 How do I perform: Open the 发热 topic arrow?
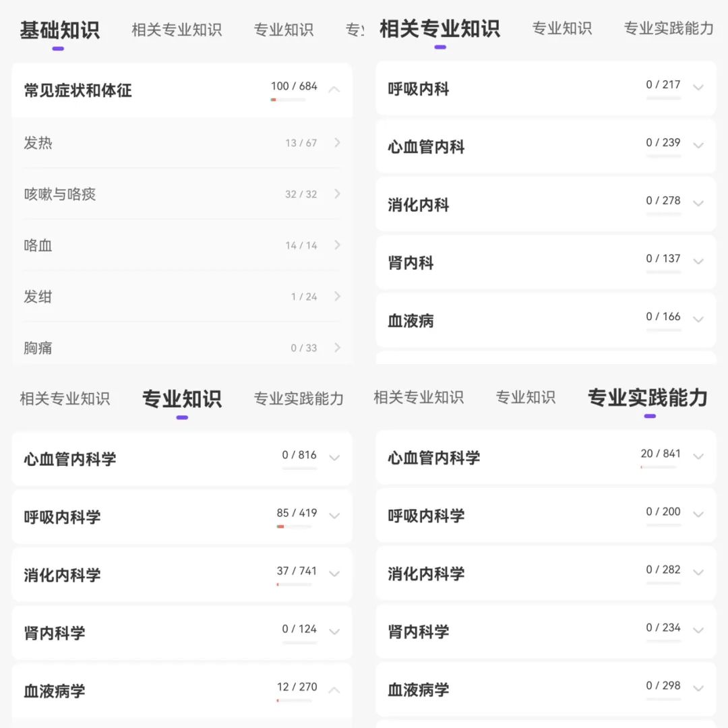(337, 143)
